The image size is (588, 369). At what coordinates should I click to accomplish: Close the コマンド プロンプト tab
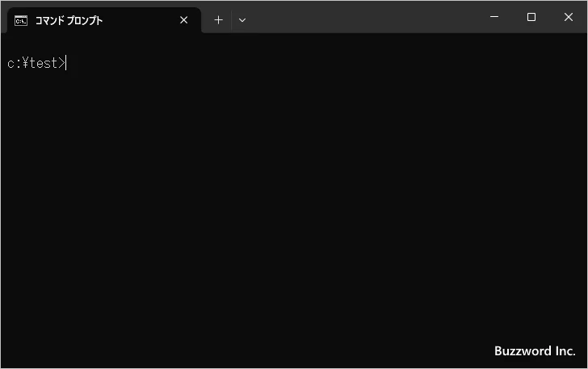coord(184,20)
